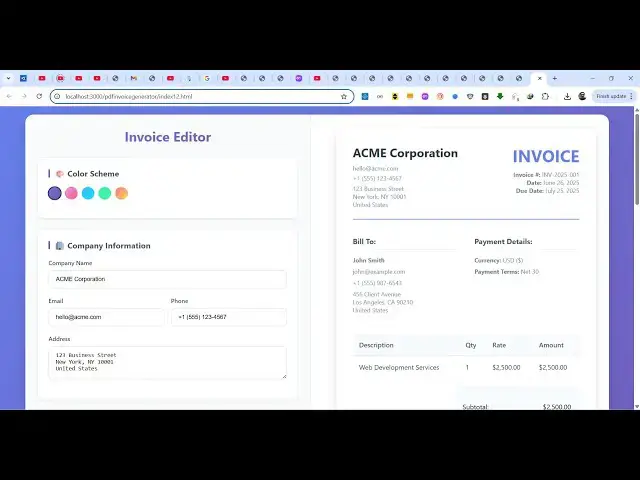Open the yellow up-down arrows extension
The height and width of the screenshot is (480, 640).
pos(395,96)
